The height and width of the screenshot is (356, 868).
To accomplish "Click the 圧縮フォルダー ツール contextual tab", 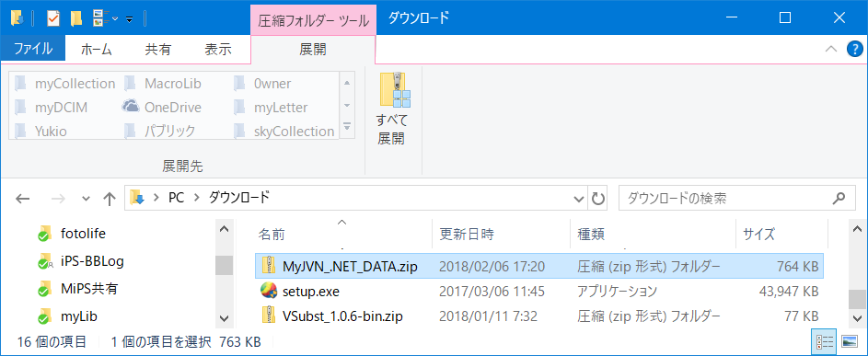I will click(x=313, y=21).
